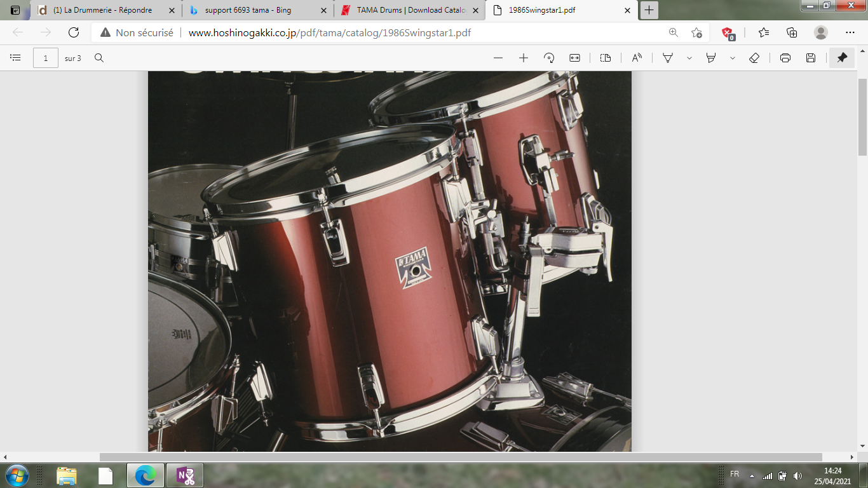Open the browser Settings and more menu
The width and height of the screenshot is (868, 488).
coord(850,32)
